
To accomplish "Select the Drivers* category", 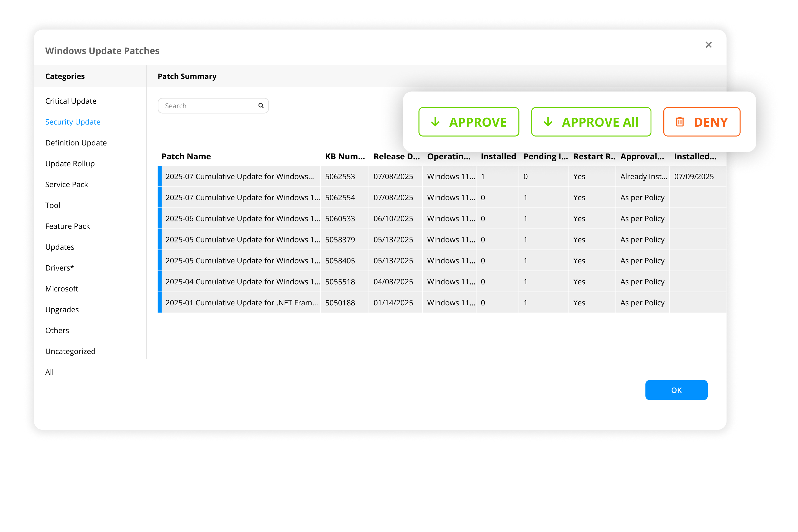I will coord(60,268).
